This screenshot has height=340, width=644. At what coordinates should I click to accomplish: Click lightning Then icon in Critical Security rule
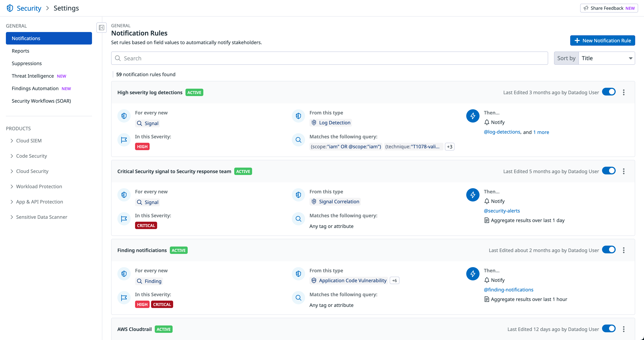473,195
